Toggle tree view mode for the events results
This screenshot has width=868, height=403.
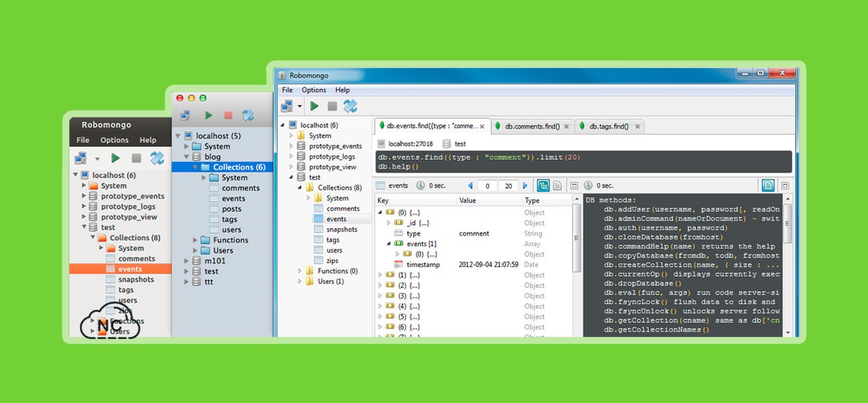point(543,186)
